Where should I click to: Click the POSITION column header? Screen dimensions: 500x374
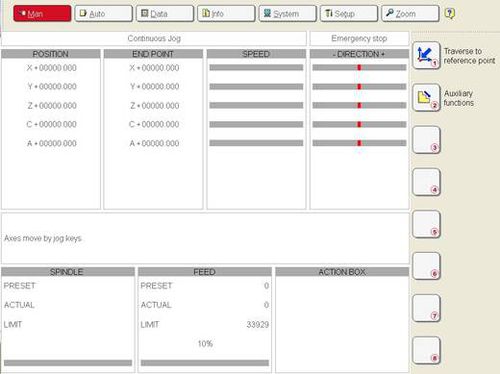click(x=51, y=54)
